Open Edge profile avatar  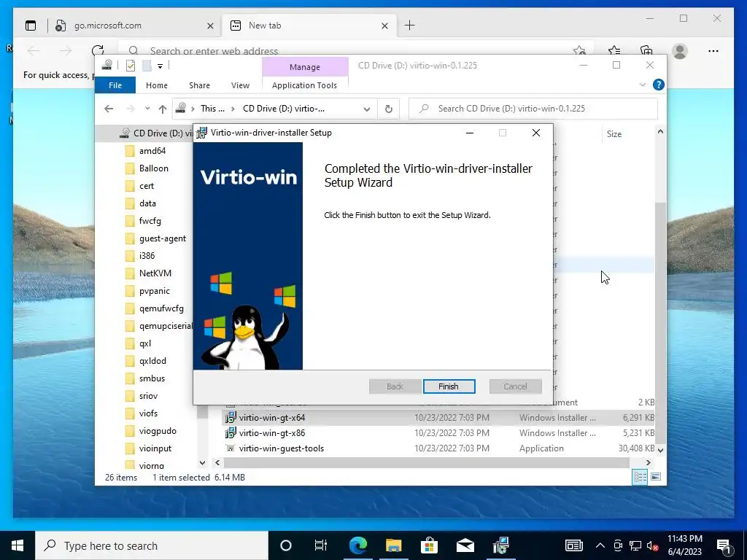tap(680, 50)
